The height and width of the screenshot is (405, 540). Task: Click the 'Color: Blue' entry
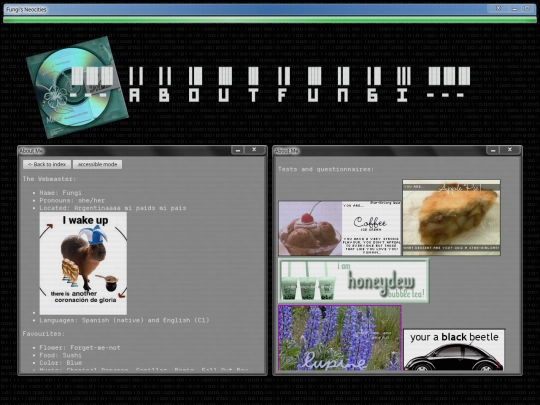[x=61, y=363]
